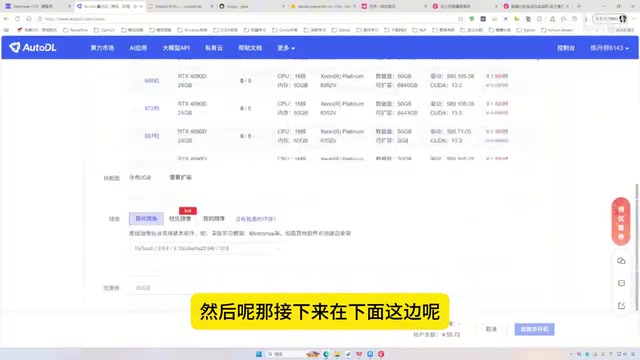Click the browser profile avatar icon
This screenshot has width=640, height=360.
pyautogui.click(x=622, y=19)
